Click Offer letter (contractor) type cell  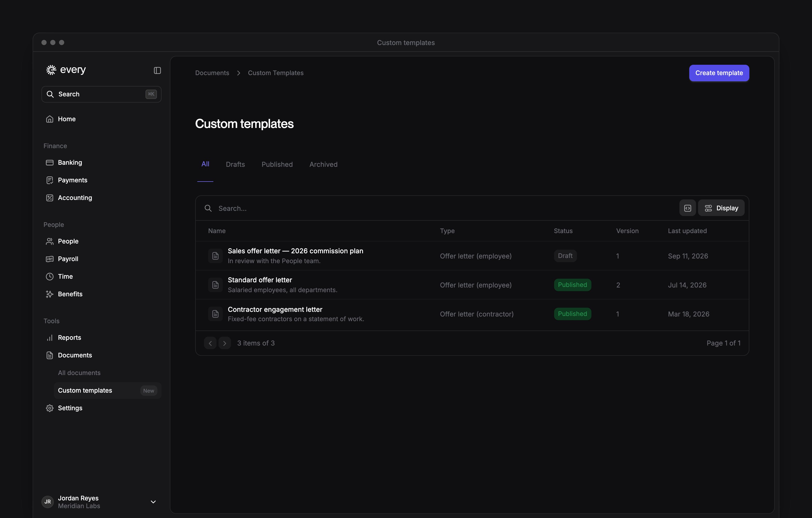[x=477, y=314]
